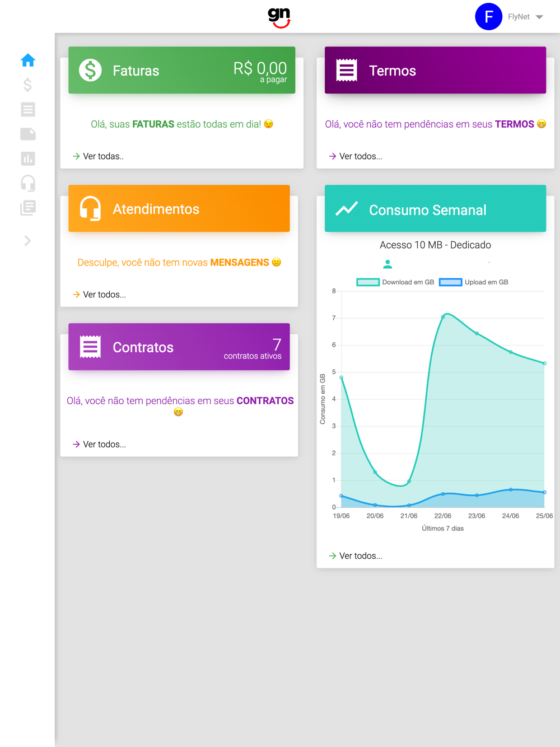Open the bar chart consumption icon in sidebar
The width and height of the screenshot is (560, 747).
tap(28, 158)
